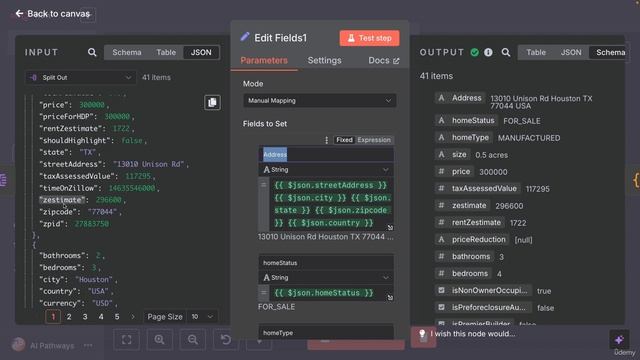The width and height of the screenshot is (640, 360).
Task: Select the size schema field pill
Action: pyautogui.click(x=453, y=155)
